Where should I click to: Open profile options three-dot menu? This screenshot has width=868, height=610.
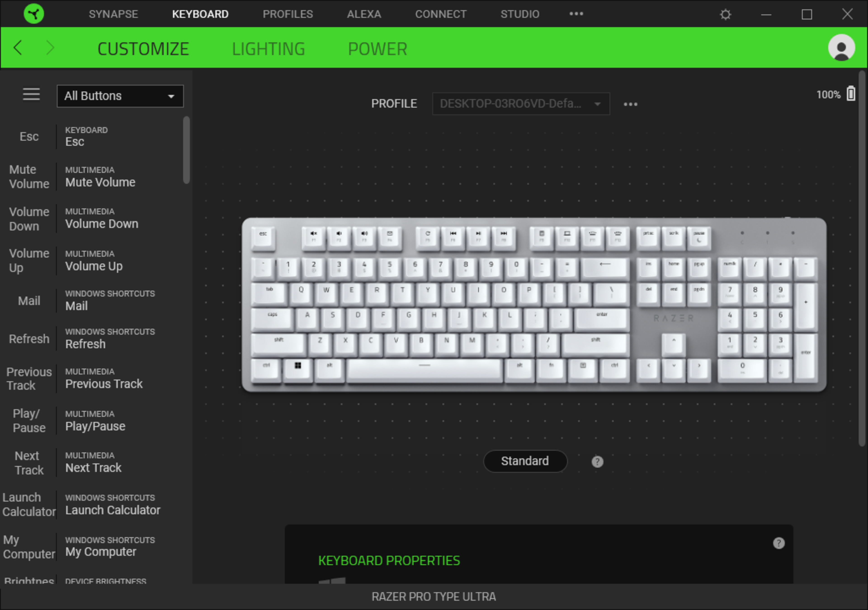[x=630, y=104]
